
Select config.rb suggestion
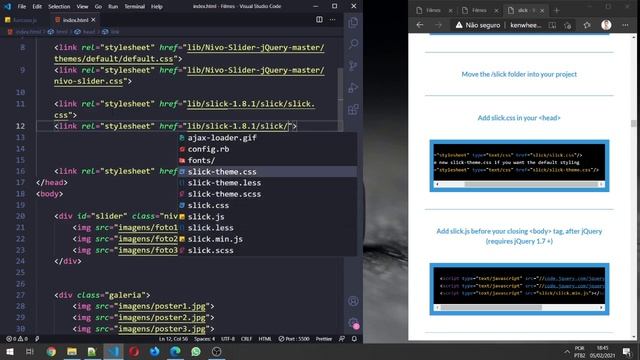pos(267,149)
